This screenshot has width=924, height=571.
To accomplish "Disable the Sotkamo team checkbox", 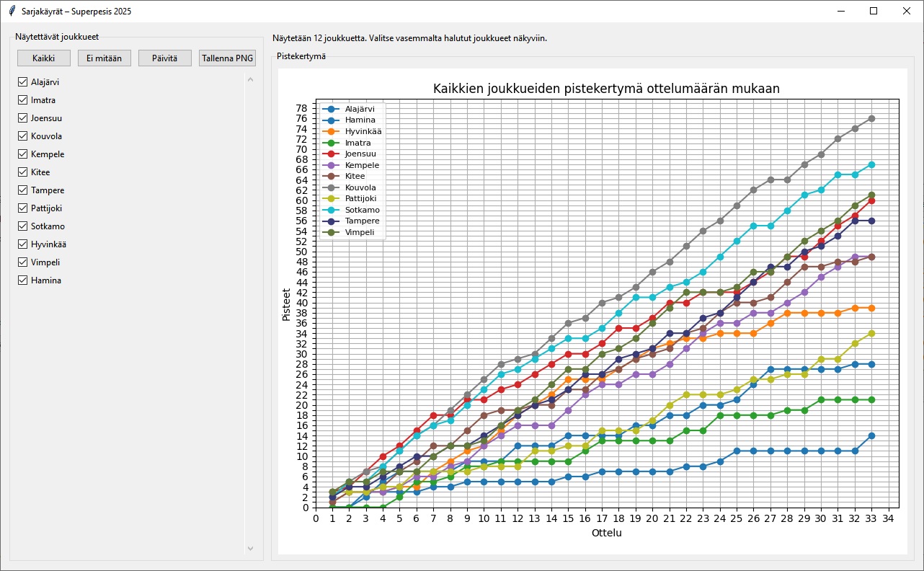I will pos(22,226).
